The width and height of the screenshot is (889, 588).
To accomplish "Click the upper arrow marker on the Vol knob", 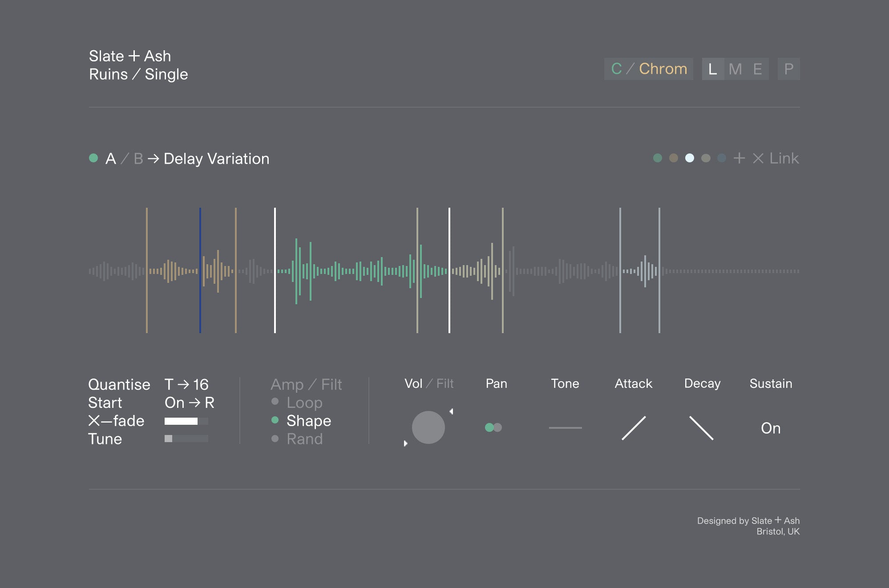I will coord(451,411).
